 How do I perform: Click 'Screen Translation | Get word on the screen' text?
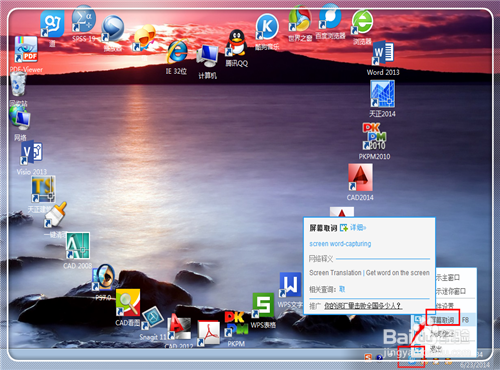point(369,273)
